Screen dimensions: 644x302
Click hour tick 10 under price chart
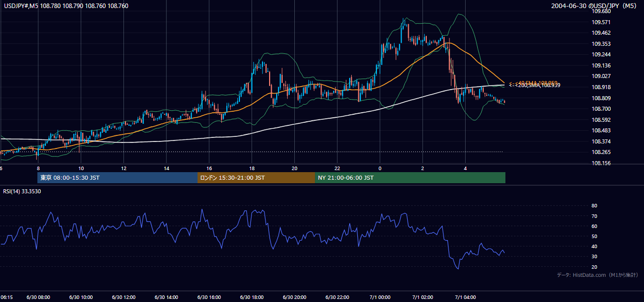coord(81,168)
